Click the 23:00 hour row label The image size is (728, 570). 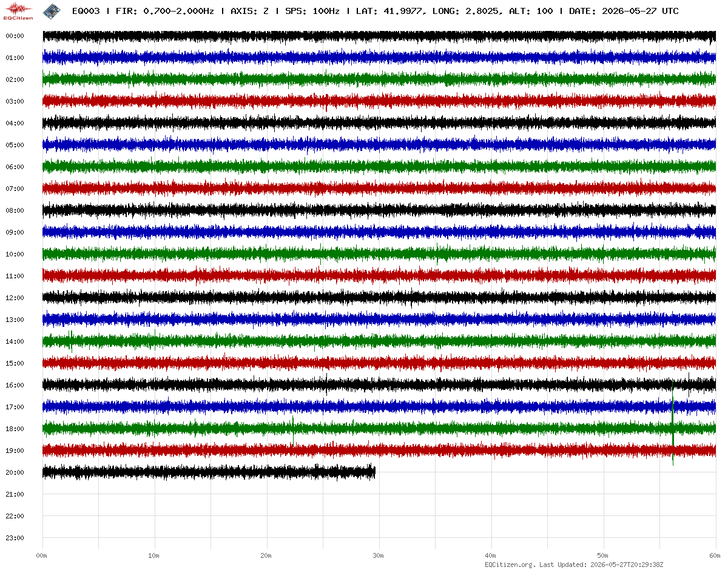click(x=15, y=538)
